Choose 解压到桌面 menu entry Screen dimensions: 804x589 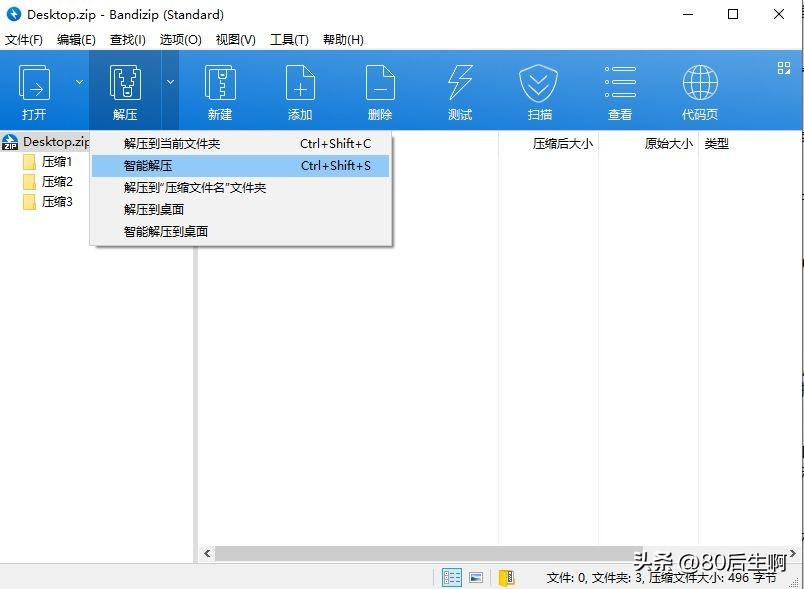pos(240,209)
